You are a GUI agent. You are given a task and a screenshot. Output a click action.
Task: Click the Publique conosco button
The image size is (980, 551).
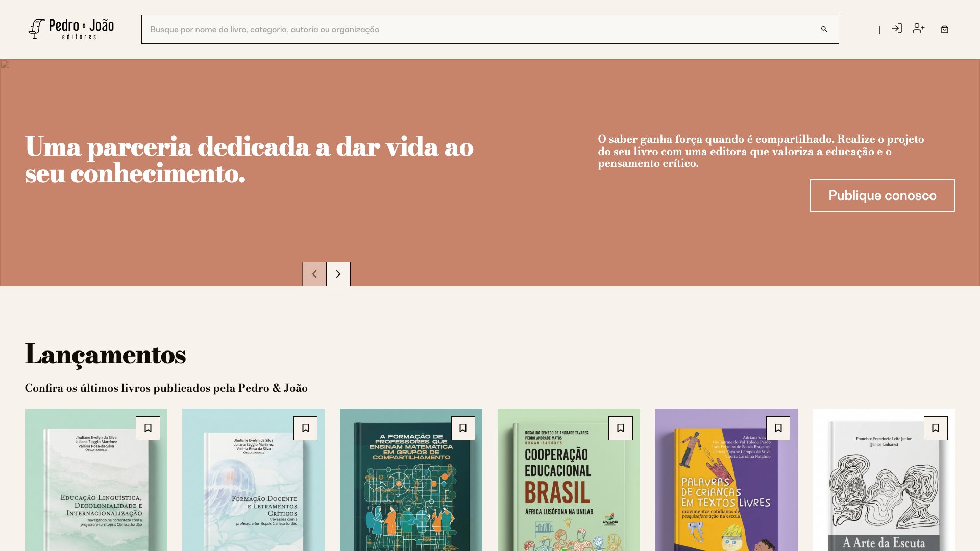[x=883, y=195]
